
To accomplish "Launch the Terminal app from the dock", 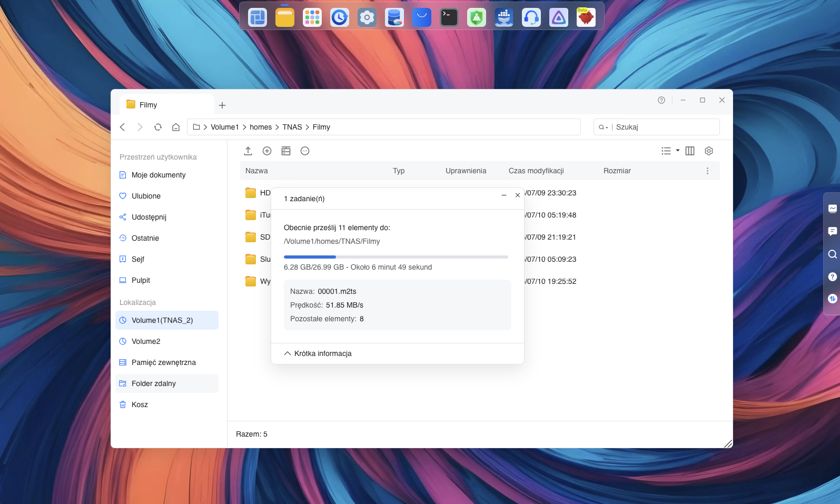I will point(449,17).
